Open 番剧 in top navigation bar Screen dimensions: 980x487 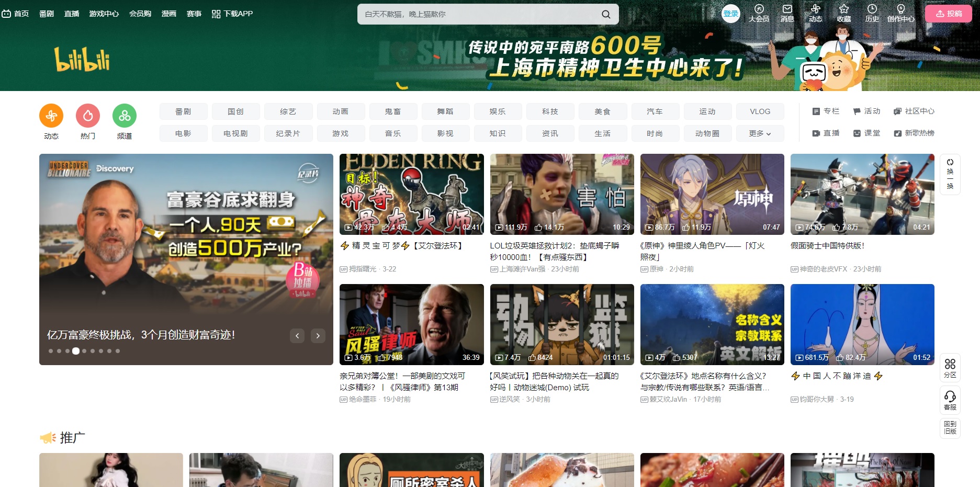click(47, 14)
